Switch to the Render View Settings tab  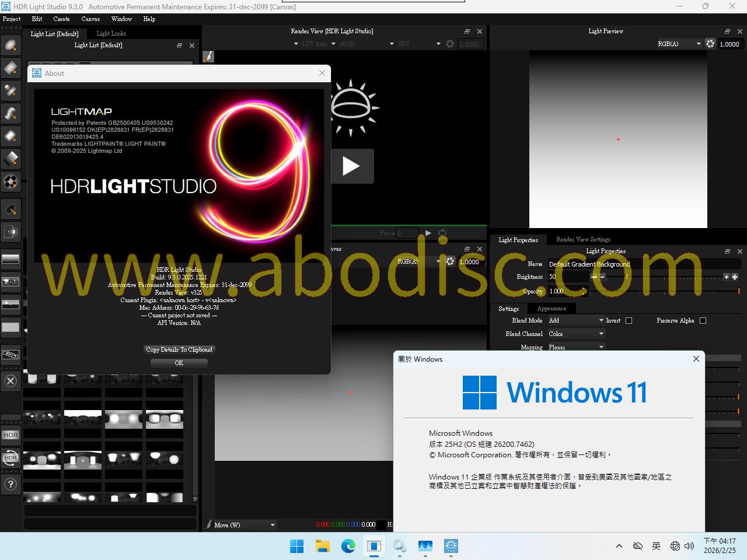coord(583,240)
